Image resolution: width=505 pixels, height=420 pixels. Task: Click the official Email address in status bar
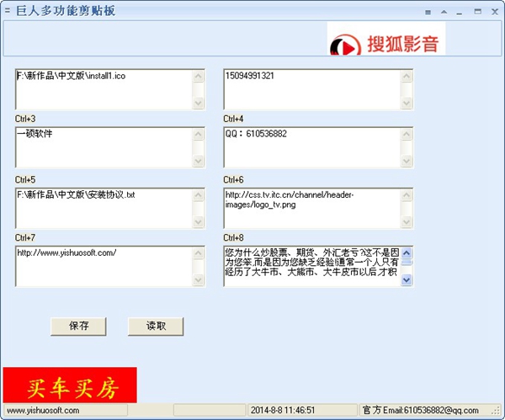coord(421,410)
